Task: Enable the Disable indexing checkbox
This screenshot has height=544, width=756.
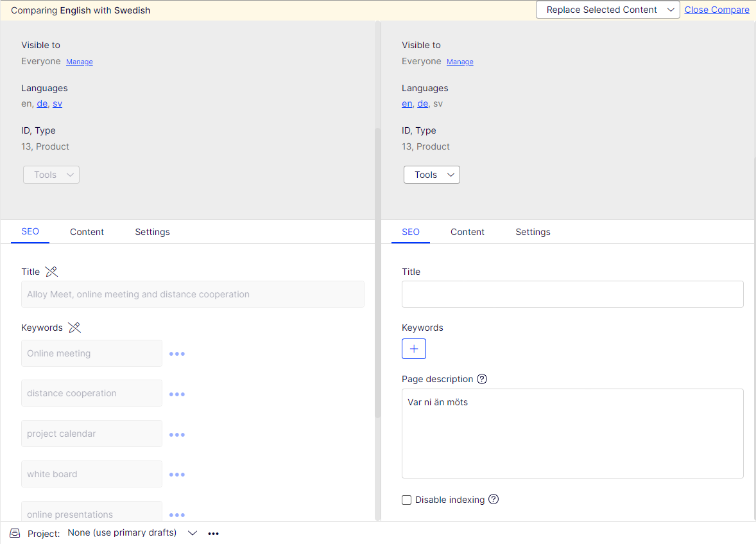Action: coord(406,500)
